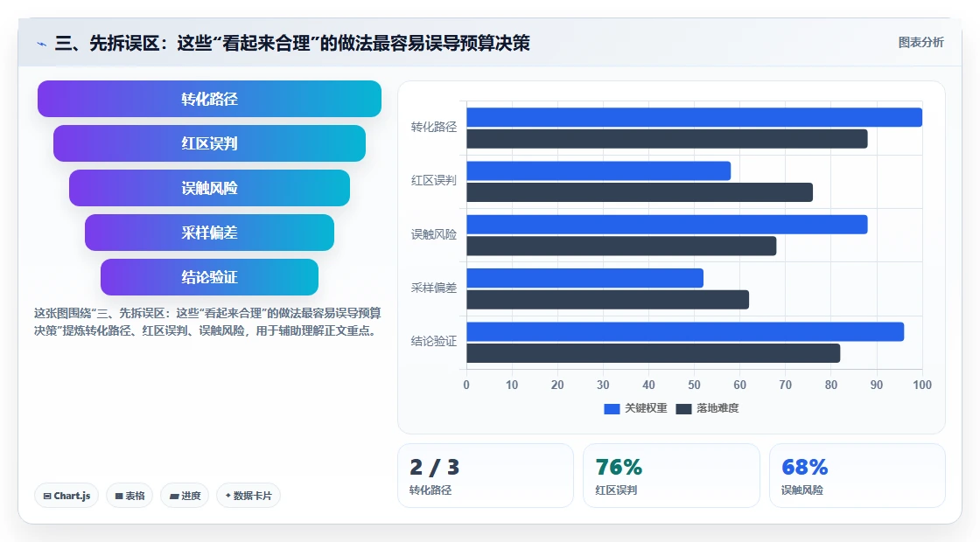Viewport: 980px width, 542px height.
Task: Click the dark 误触风险 bar
Action: [621, 246]
